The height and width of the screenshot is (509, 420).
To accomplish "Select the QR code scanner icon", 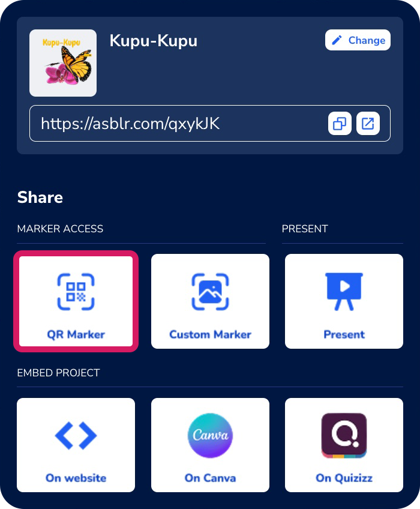I will pyautogui.click(x=76, y=292).
